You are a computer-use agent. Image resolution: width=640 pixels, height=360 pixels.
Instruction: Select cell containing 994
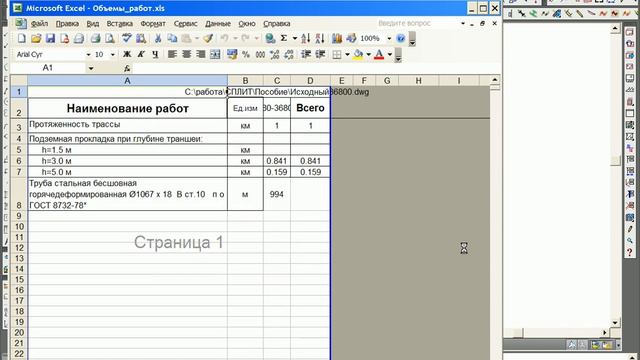[x=277, y=194]
